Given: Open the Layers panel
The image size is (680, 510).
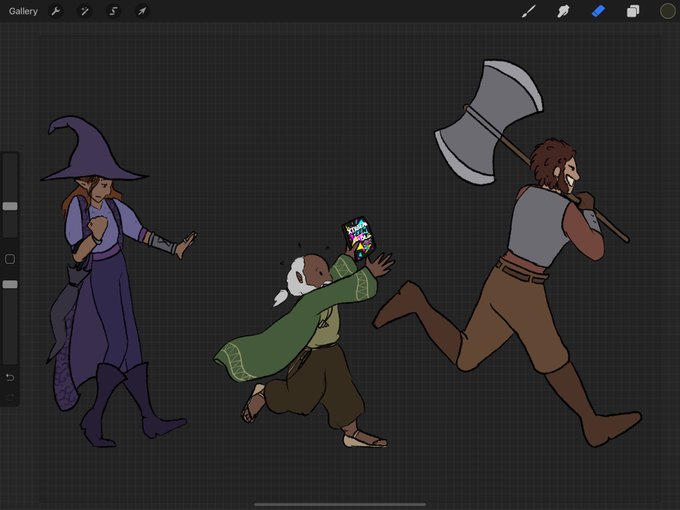Looking at the screenshot, I should pos(633,11).
